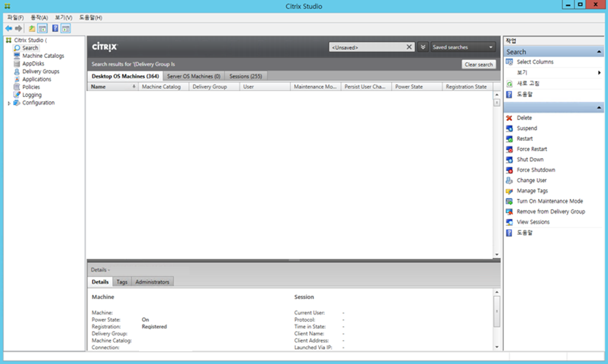Click Turn On Maintenance Mode icon
Image resolution: width=608 pixels, height=364 pixels.
point(509,201)
